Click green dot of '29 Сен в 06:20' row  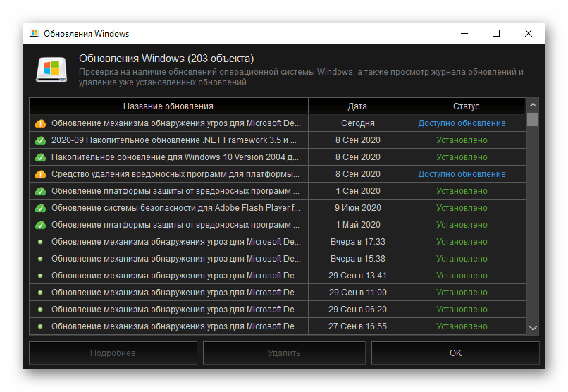(x=40, y=310)
